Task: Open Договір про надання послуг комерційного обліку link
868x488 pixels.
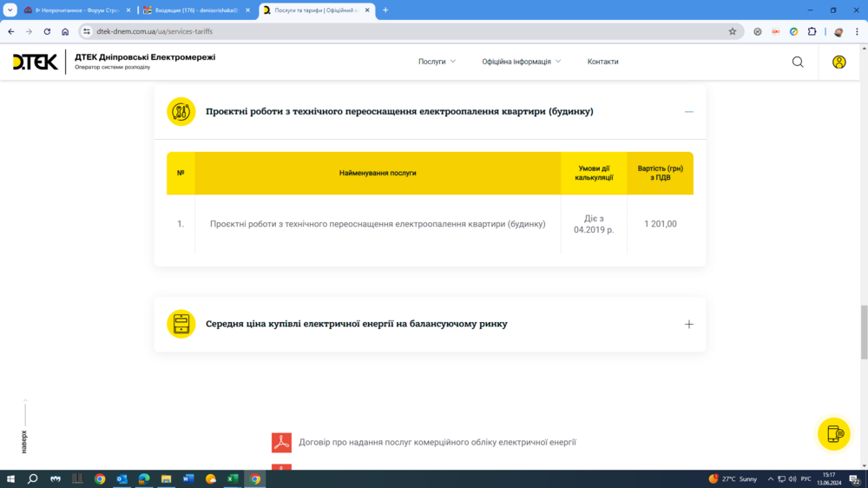Action: tap(437, 442)
